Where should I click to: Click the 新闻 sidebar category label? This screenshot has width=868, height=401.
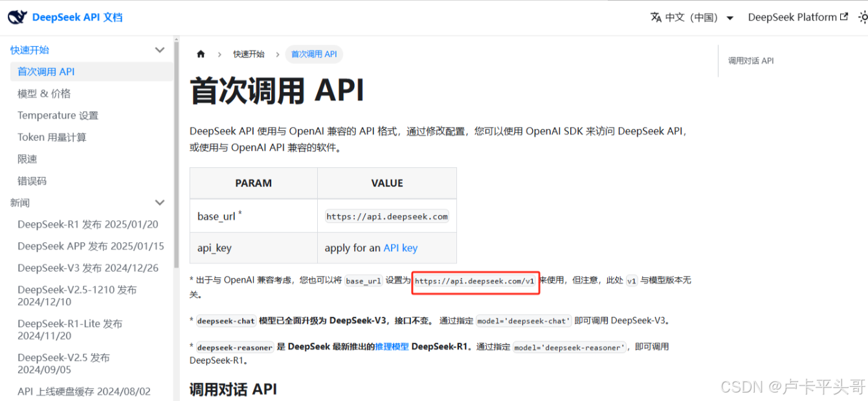20,203
